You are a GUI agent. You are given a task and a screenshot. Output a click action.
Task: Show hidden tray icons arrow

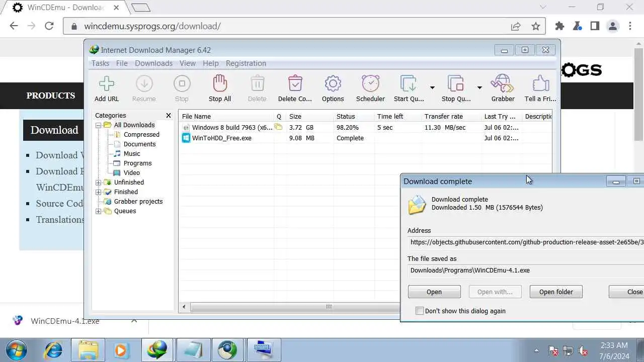pos(536,351)
